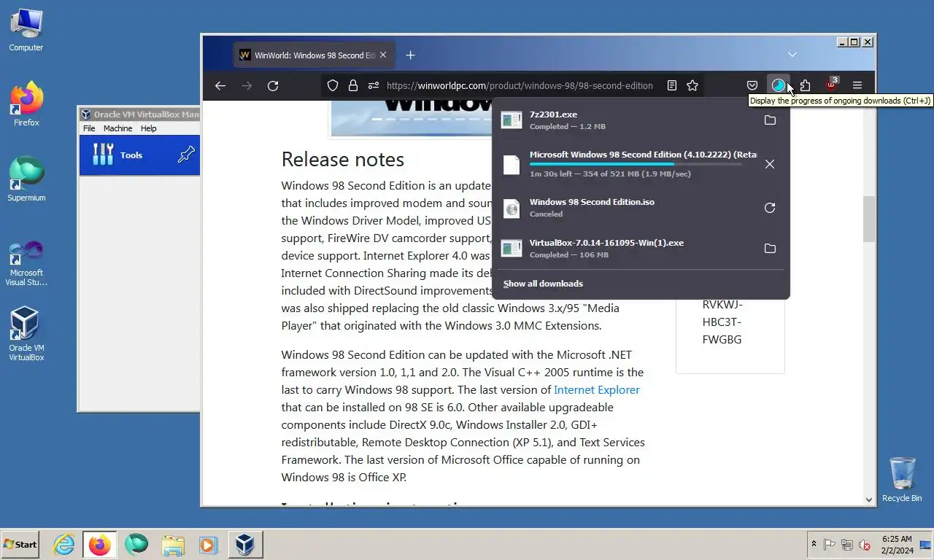Expand the list all tabs chevron
The height and width of the screenshot is (560, 934).
(x=792, y=55)
